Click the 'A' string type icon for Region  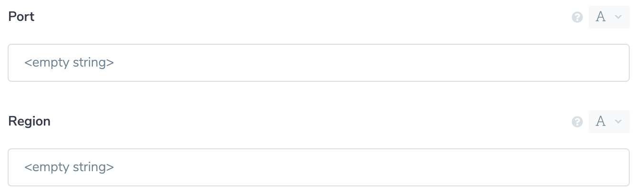601,122
